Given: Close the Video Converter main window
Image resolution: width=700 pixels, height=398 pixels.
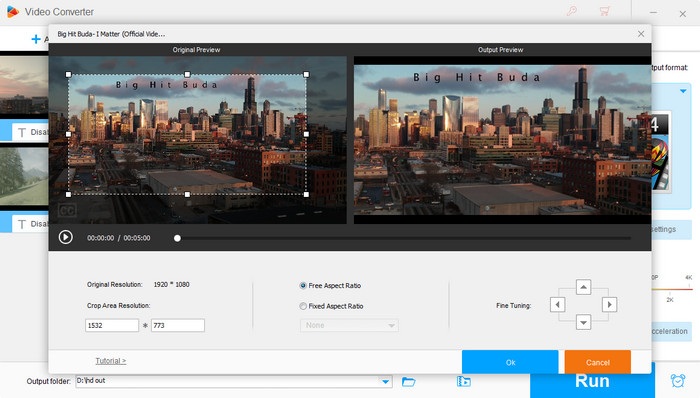Looking at the screenshot, I should coord(683,14).
